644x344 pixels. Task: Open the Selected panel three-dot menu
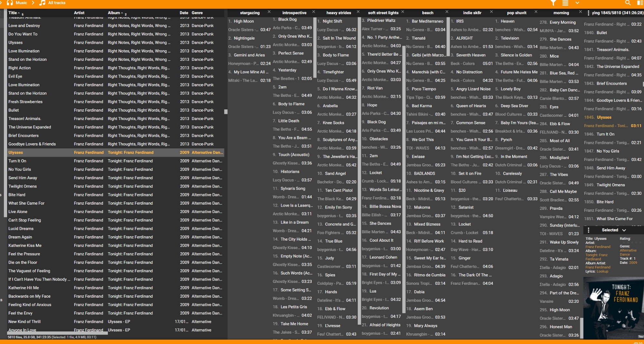pos(588,230)
